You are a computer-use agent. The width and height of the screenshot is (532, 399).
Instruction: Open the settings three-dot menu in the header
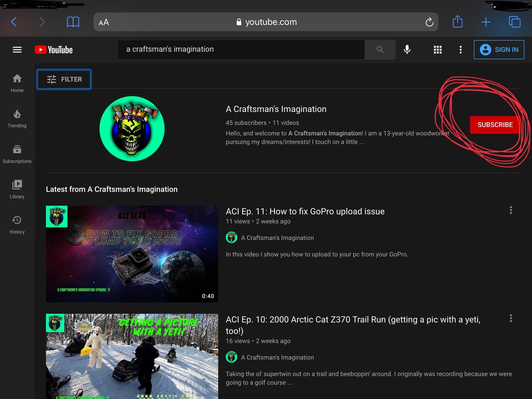[x=461, y=50]
